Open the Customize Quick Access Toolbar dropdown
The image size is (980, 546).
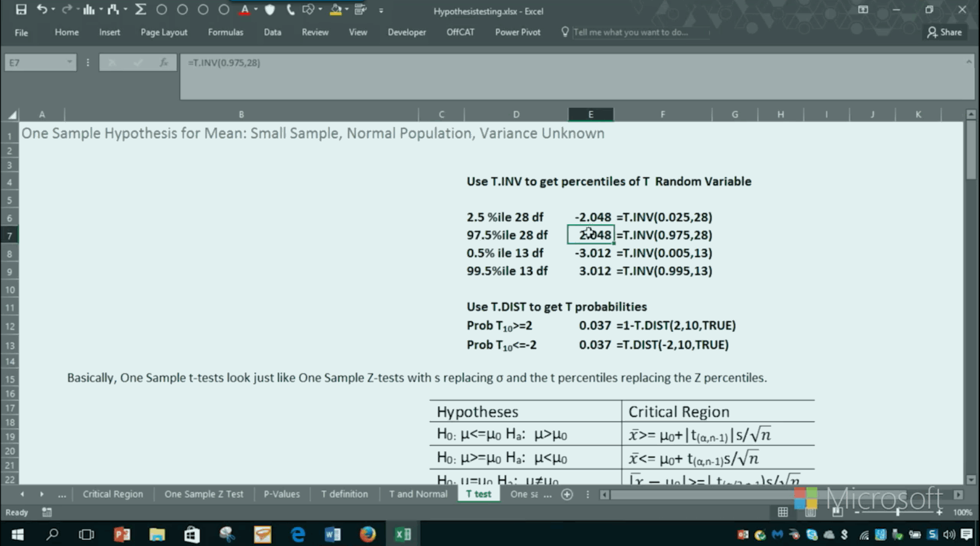click(381, 11)
